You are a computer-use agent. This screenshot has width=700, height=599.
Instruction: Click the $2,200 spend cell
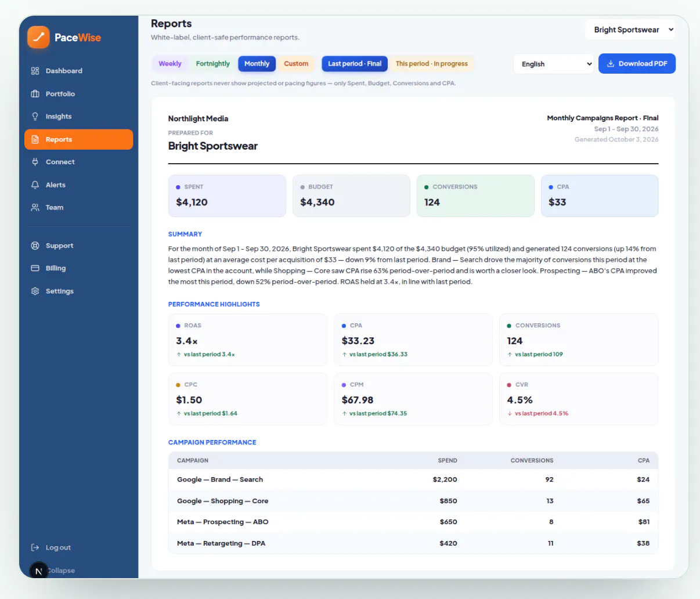(x=445, y=479)
